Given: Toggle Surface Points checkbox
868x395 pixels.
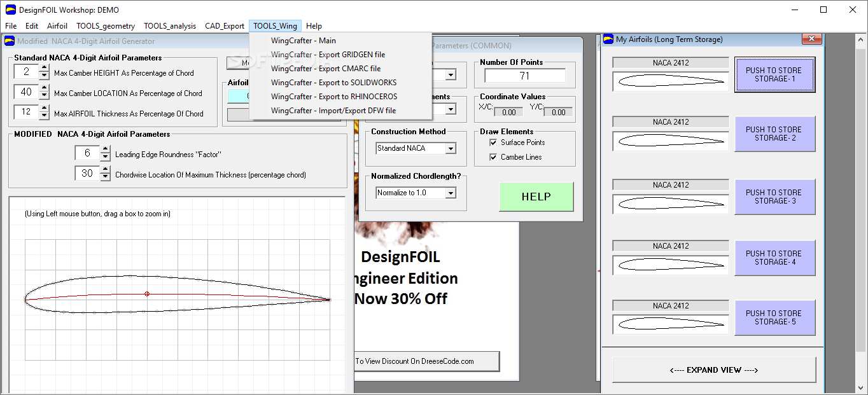Looking at the screenshot, I should click(x=493, y=142).
